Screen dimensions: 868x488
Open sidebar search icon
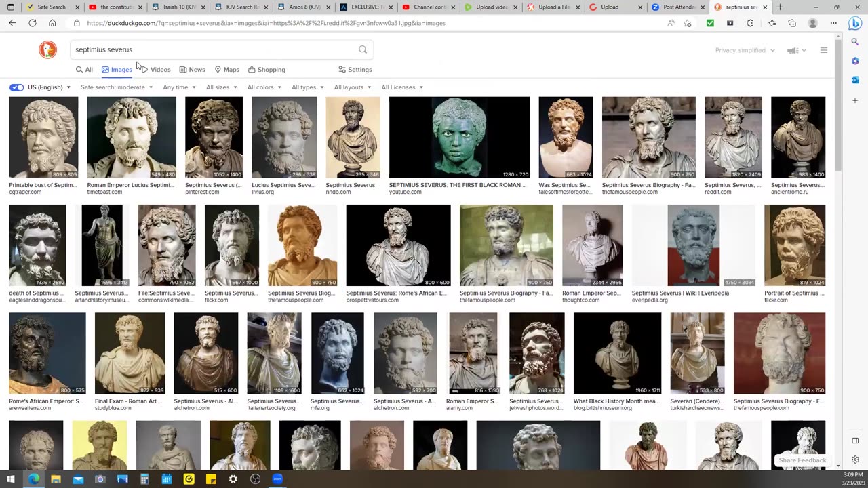(x=855, y=42)
